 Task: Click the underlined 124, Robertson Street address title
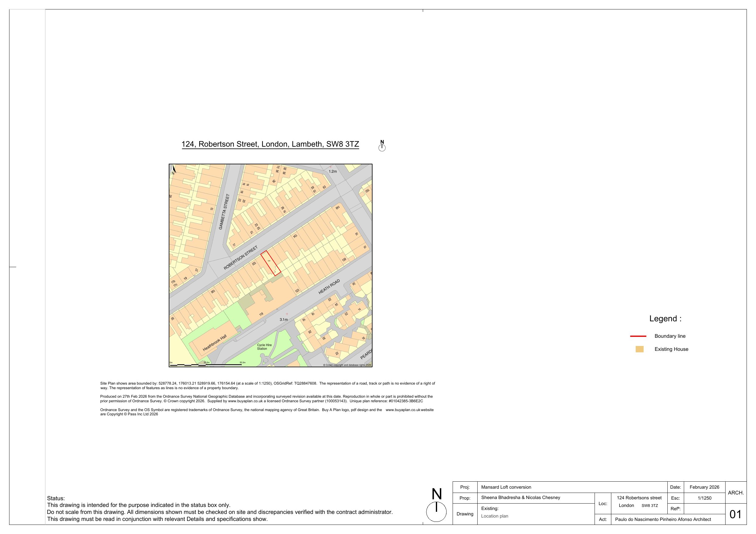click(270, 145)
